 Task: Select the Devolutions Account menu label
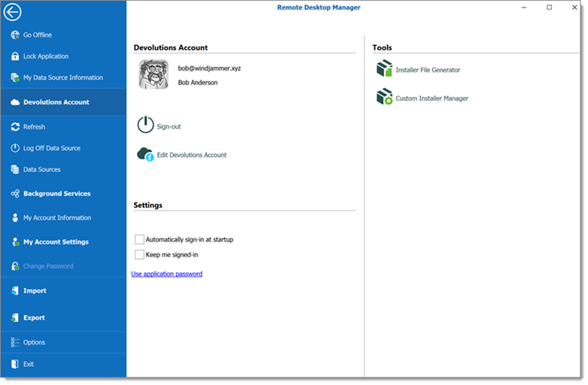tap(56, 102)
